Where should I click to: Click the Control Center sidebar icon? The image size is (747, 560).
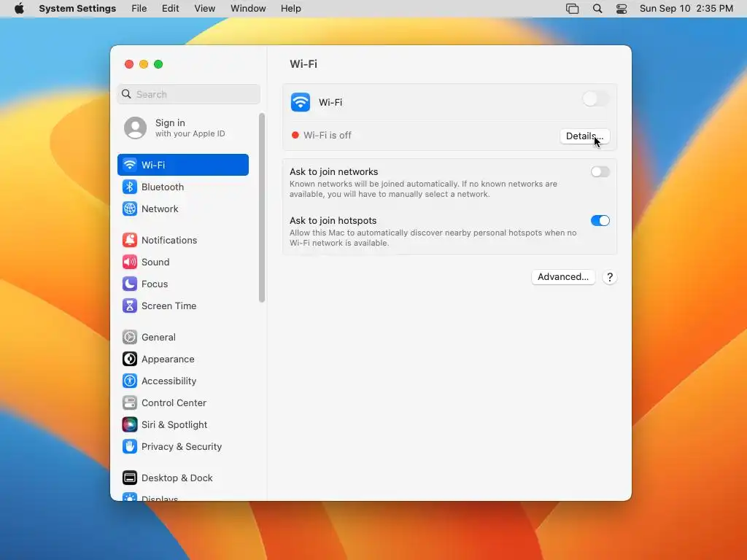[130, 402]
